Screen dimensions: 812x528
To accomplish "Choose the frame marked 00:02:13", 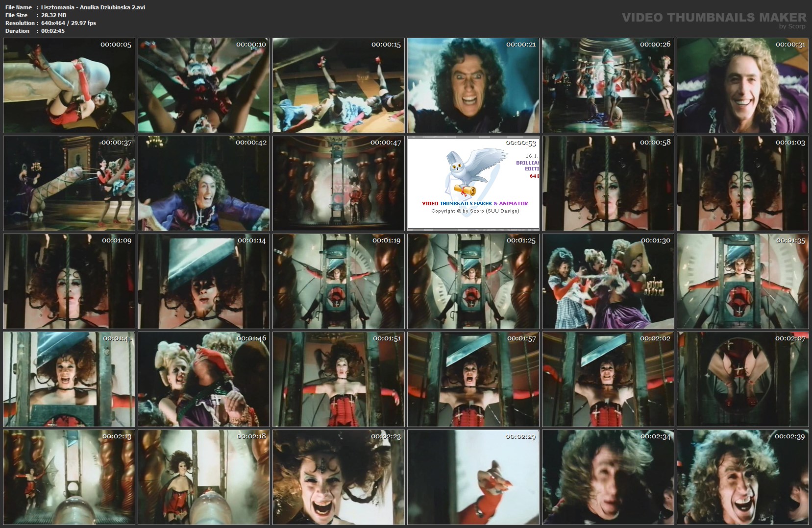I will (x=69, y=477).
